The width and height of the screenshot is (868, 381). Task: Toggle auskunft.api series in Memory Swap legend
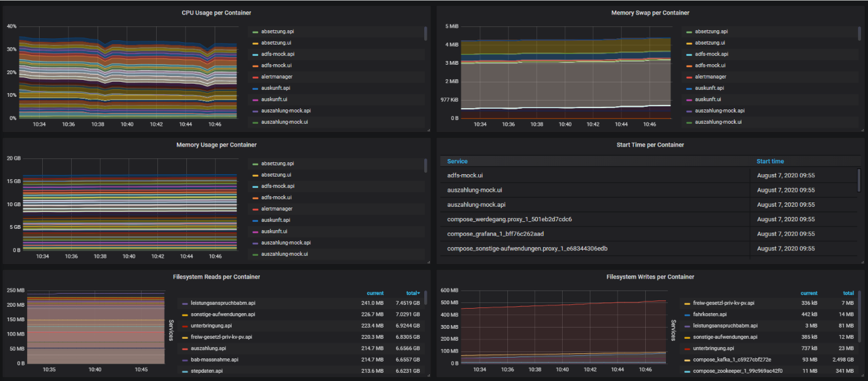[x=709, y=88]
